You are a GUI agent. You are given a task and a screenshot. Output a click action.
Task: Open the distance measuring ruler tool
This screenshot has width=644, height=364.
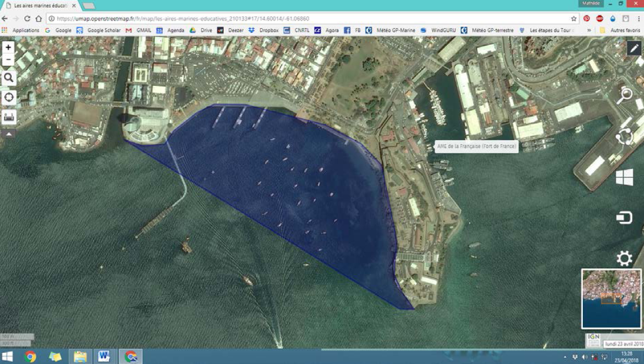coord(9,117)
